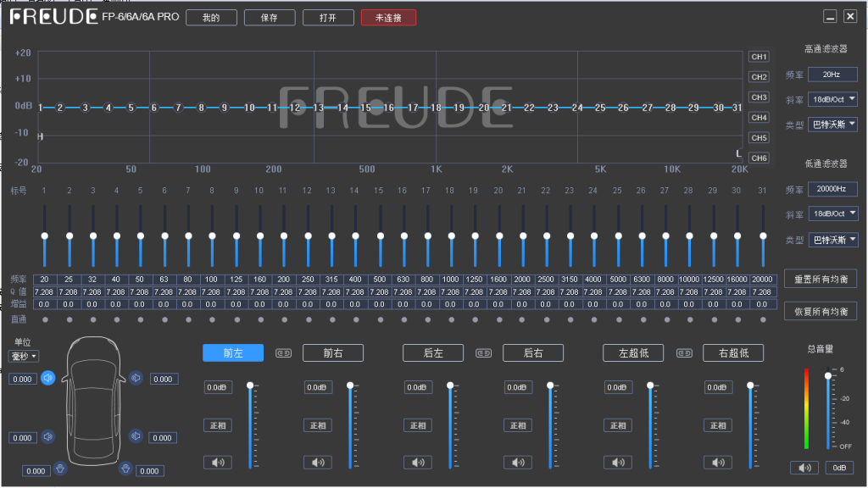Reset all EQ with 重置所有均衡
This screenshot has width=868, height=488.
coord(821,280)
